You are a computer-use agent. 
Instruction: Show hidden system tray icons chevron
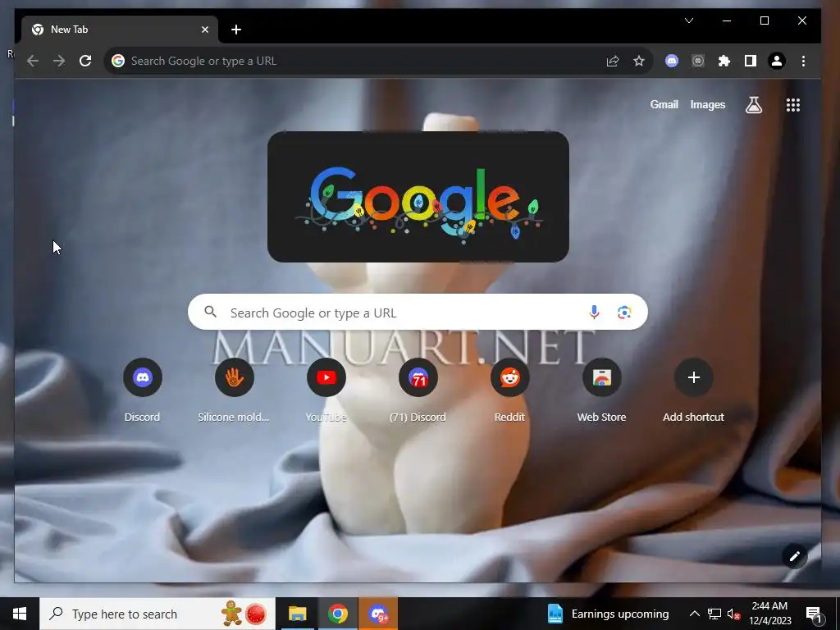694,614
